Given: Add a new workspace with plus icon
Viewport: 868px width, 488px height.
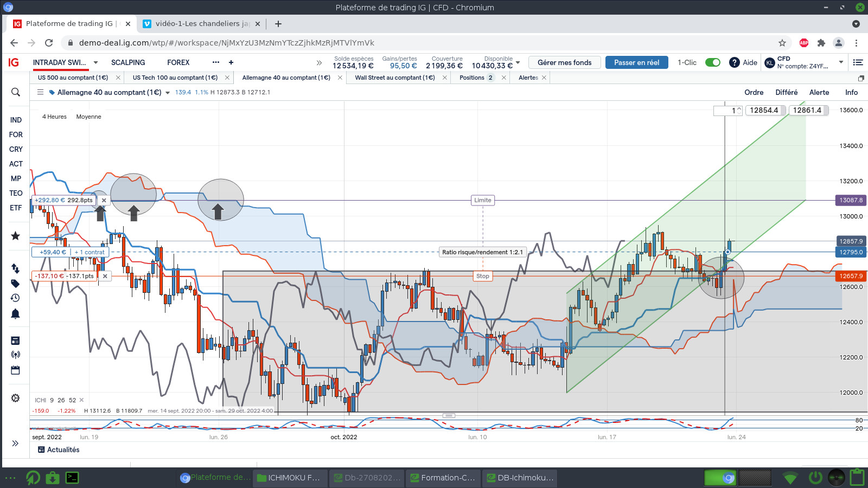Looking at the screenshot, I should (x=231, y=62).
